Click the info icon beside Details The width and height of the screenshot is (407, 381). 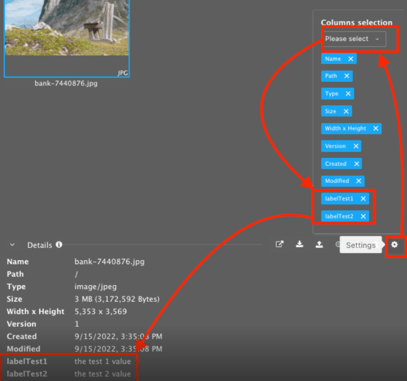[59, 245]
